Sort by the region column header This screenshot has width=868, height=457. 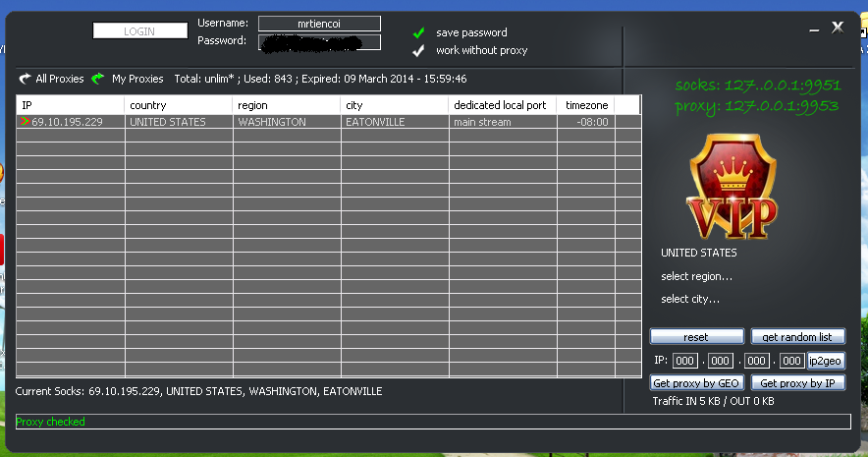click(x=286, y=105)
